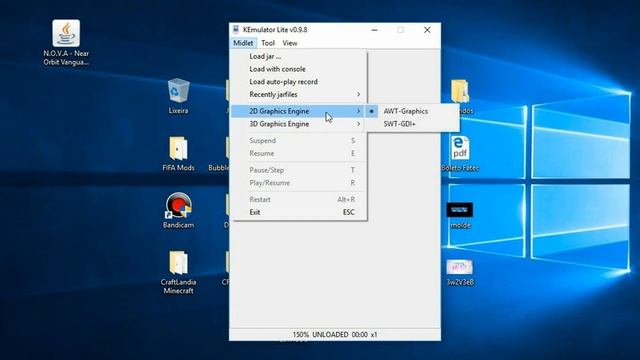Choose Load with console
Image resolution: width=640 pixels, height=360 pixels.
(299, 69)
